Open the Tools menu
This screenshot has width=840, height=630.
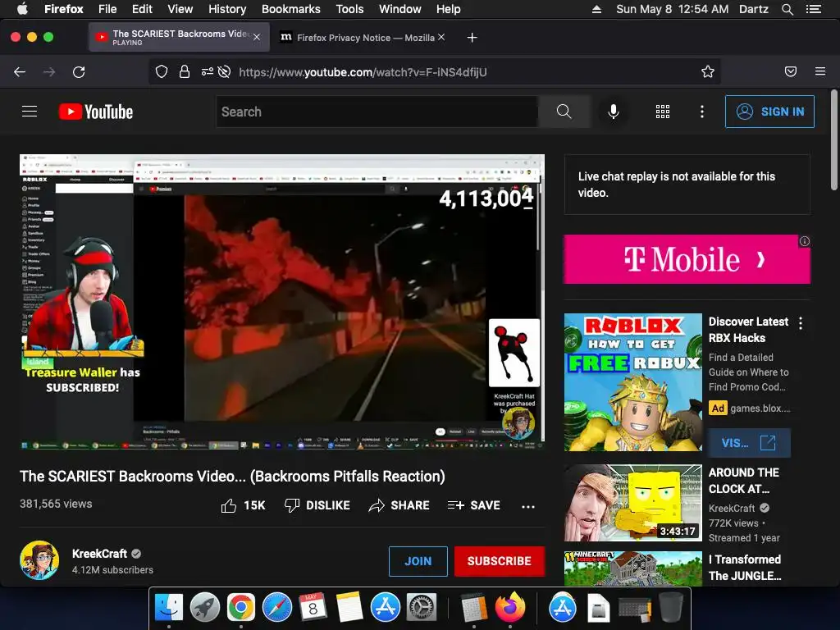tap(349, 9)
